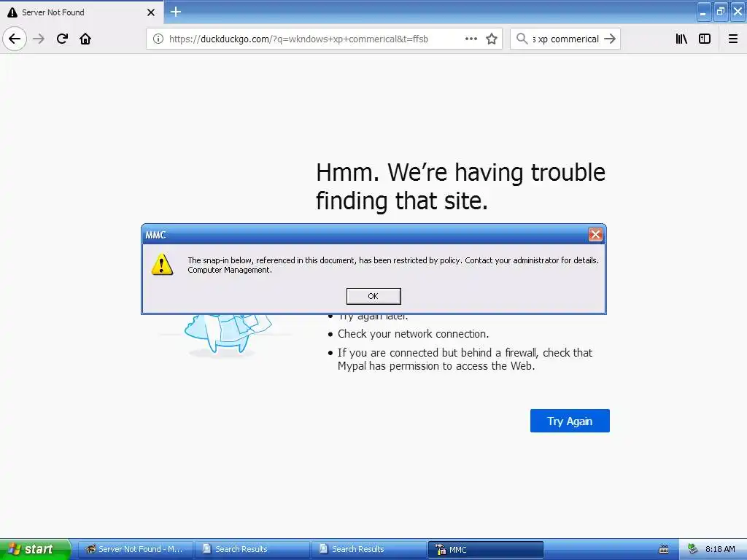Click the 8:18 AM clock

tap(720, 549)
